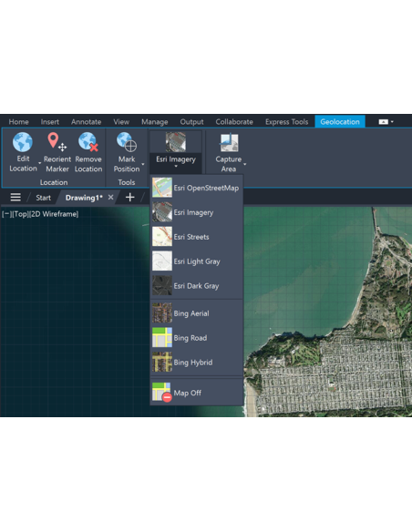Choose Esri Imagery in the dropdown list
The width and height of the screenshot is (412, 532).
(197, 212)
